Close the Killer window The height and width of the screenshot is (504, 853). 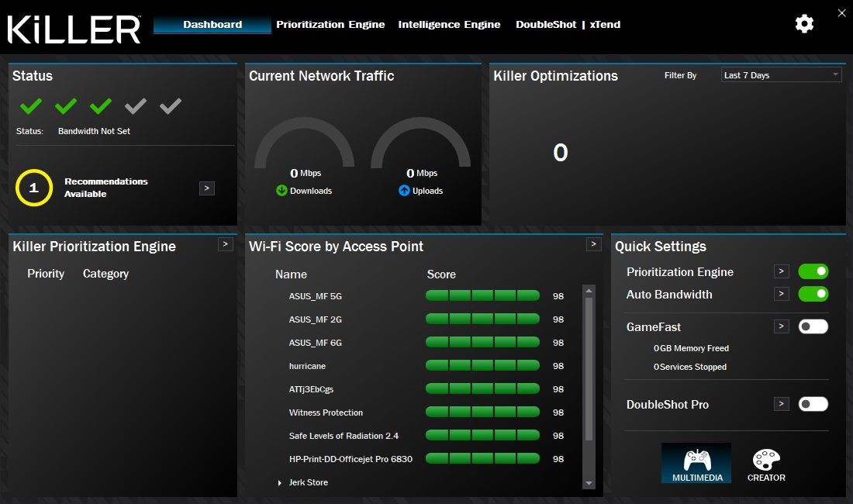[841, 12]
